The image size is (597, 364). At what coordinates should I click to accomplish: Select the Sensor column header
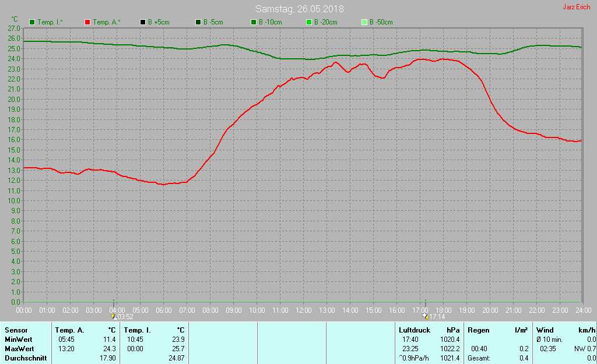tap(16, 330)
